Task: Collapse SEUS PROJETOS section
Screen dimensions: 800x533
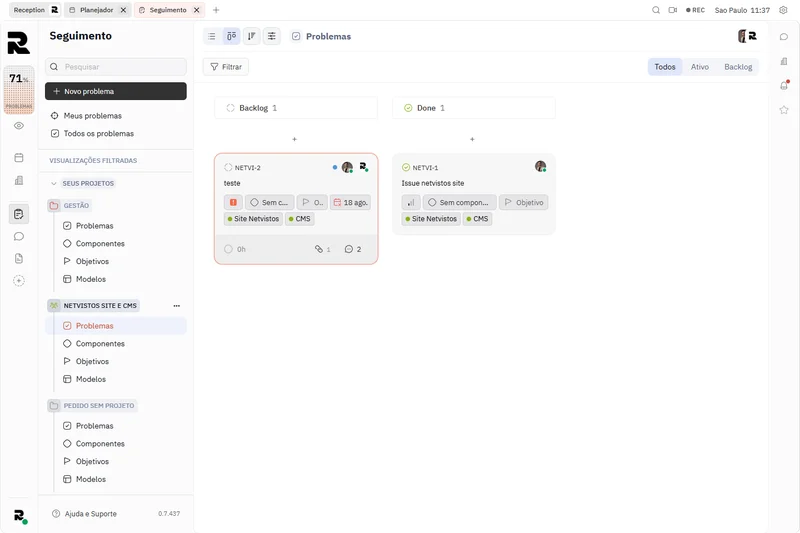Action: pyautogui.click(x=54, y=183)
